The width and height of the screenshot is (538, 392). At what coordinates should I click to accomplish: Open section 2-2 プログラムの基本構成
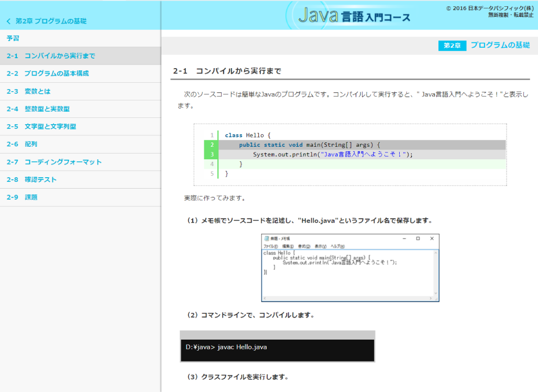pyautogui.click(x=80, y=73)
